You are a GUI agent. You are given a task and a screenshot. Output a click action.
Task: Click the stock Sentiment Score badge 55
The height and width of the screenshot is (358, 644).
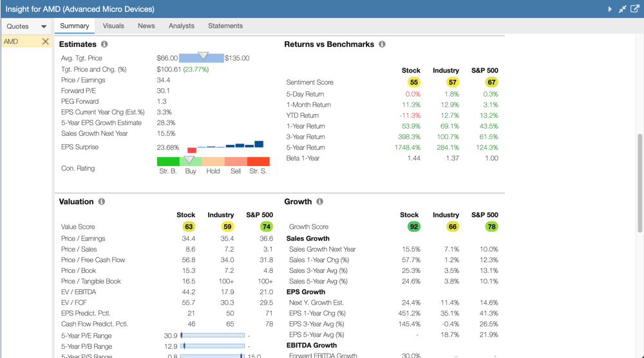(414, 82)
